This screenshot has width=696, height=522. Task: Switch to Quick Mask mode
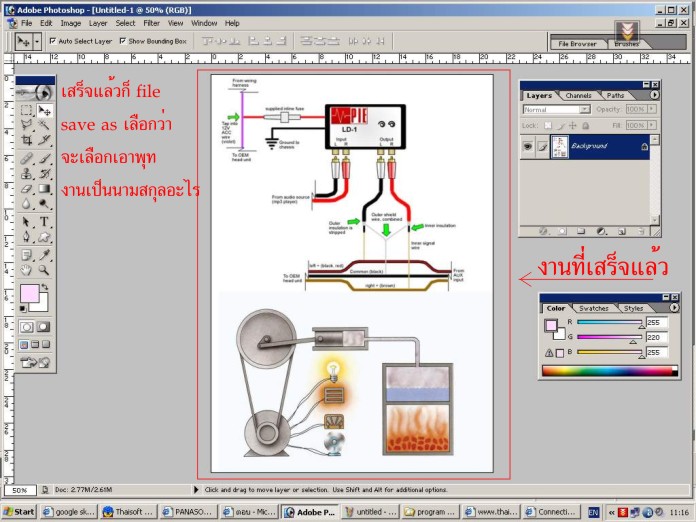pyautogui.click(x=43, y=327)
